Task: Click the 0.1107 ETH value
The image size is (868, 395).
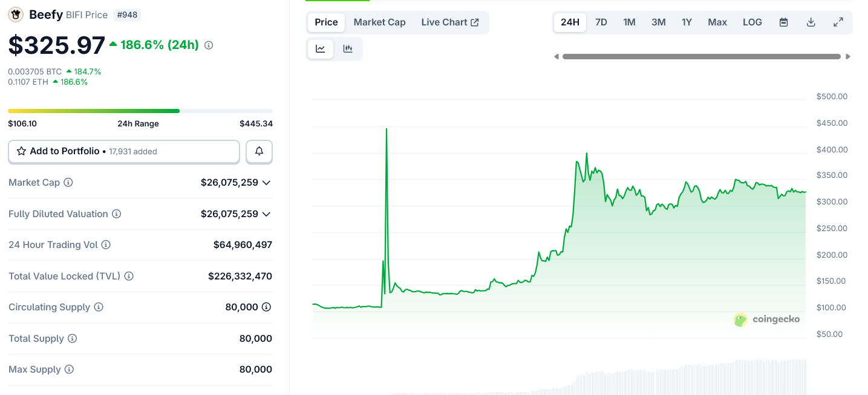Action: [x=28, y=82]
